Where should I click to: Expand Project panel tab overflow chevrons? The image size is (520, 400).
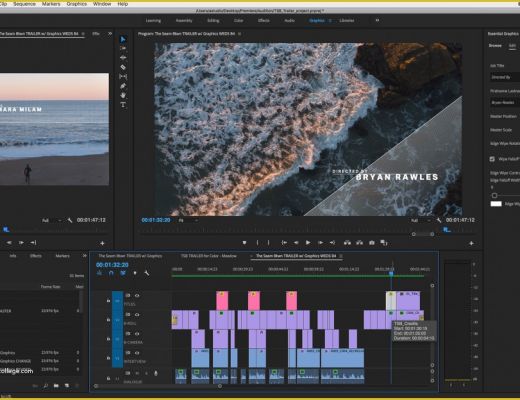pos(84,256)
